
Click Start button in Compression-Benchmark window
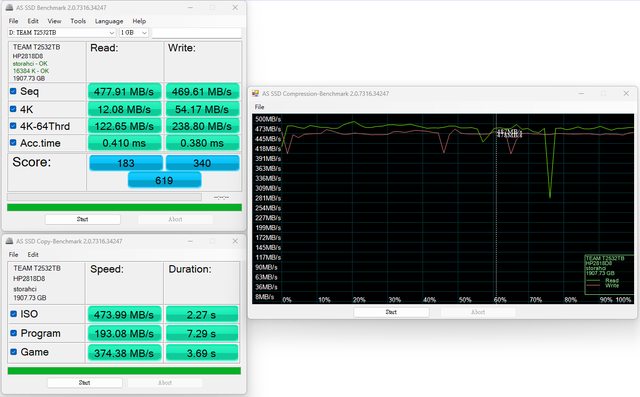point(391,312)
